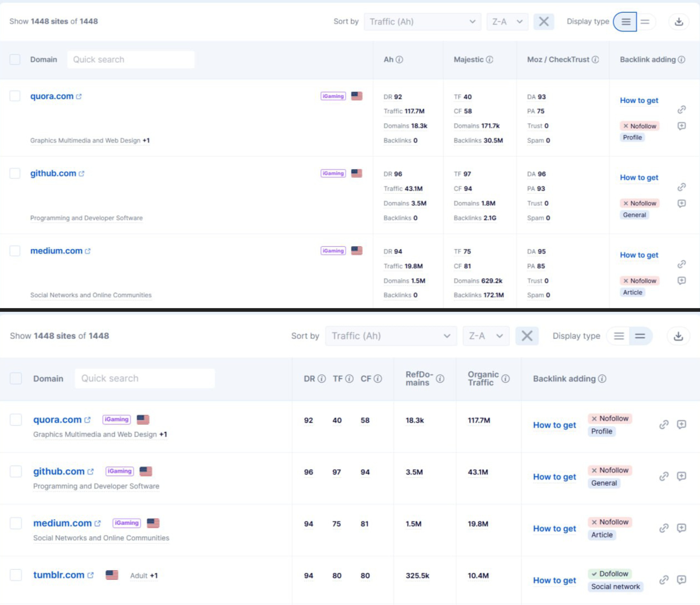The image size is (700, 605).
Task: Click the download export icon in top toolbar
Action: pyautogui.click(x=679, y=21)
